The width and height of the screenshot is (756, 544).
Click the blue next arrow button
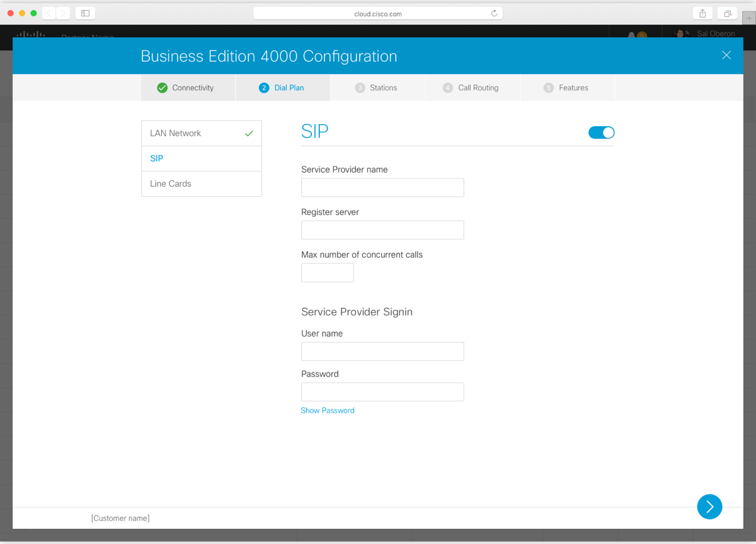pos(709,506)
